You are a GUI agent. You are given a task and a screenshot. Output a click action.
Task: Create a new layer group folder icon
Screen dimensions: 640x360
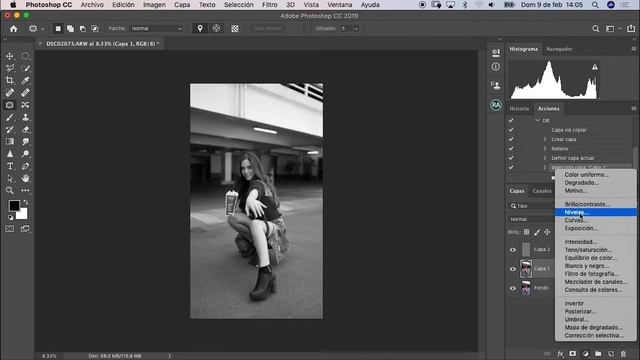click(598, 354)
